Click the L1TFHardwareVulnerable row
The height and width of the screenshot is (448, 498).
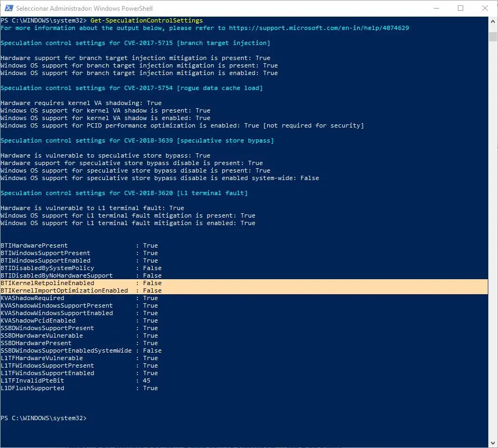pos(79,358)
